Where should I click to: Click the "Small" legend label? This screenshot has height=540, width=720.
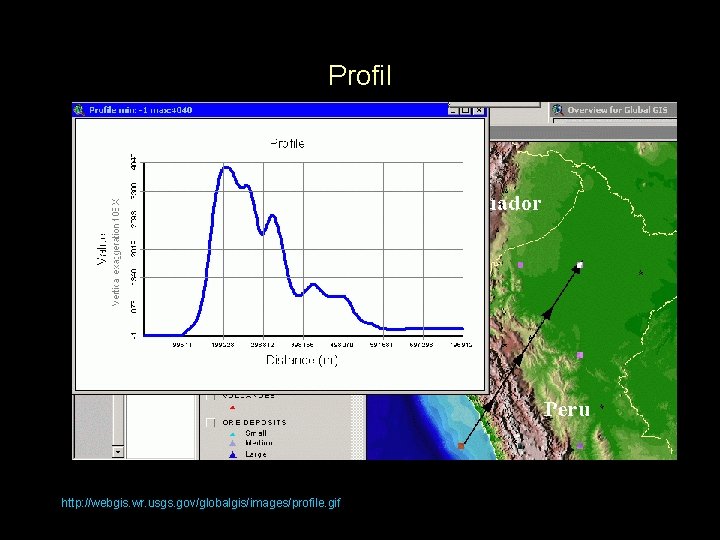pyautogui.click(x=256, y=433)
